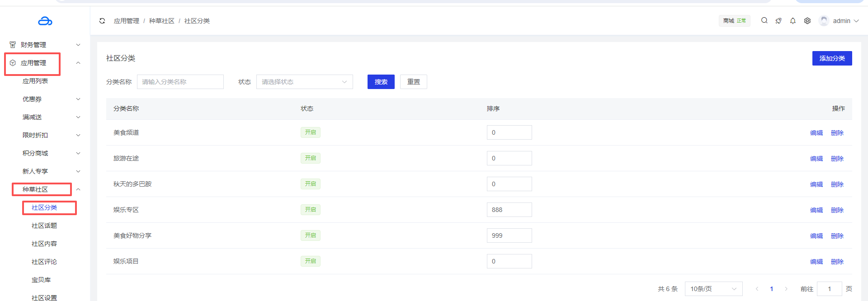Go to 社区评论 in the sidebar
The height and width of the screenshot is (301, 868).
[44, 262]
